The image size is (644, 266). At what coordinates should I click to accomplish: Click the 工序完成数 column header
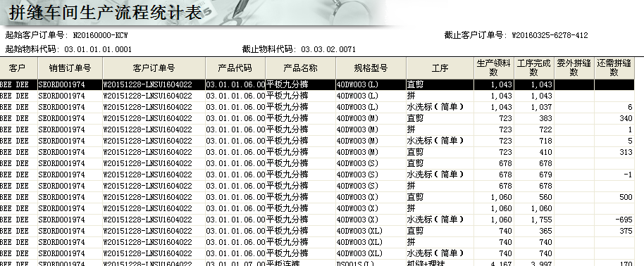pyautogui.click(x=534, y=68)
